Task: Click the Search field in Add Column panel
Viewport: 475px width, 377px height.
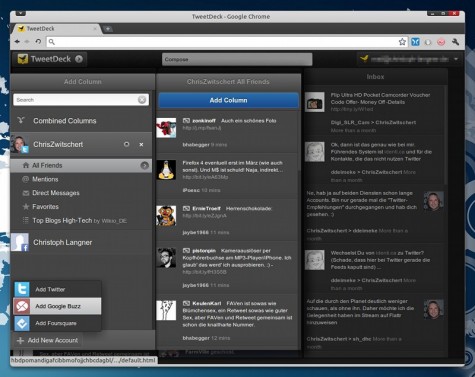Action: coord(81,100)
